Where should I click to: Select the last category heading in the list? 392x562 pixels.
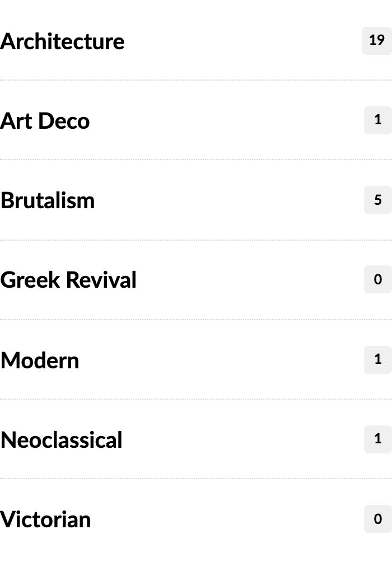pos(45,519)
